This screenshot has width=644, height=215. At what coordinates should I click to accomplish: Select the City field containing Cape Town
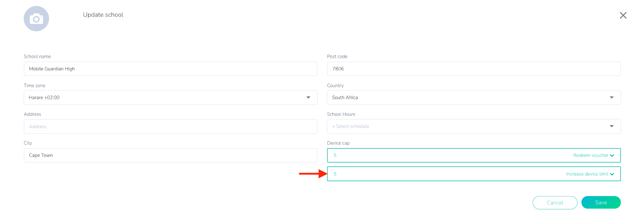pos(170,155)
